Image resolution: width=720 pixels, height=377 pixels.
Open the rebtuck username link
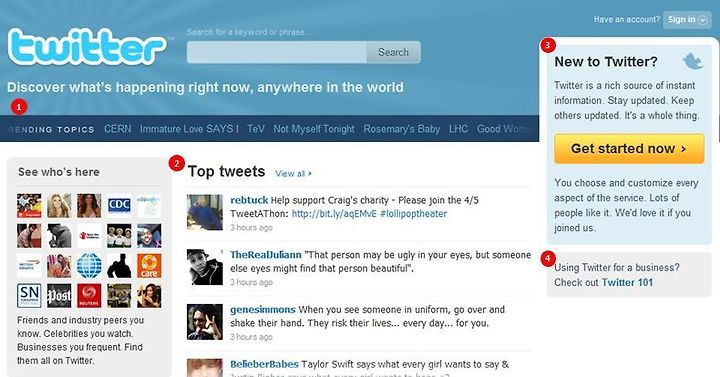click(249, 200)
